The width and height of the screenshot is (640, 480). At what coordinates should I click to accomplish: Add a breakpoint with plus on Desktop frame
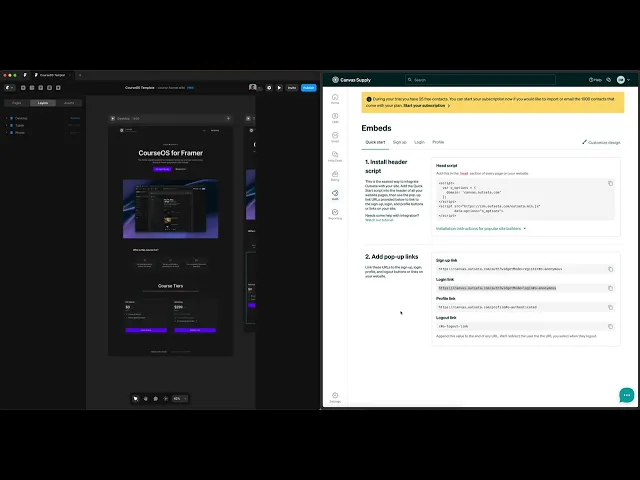click(228, 118)
